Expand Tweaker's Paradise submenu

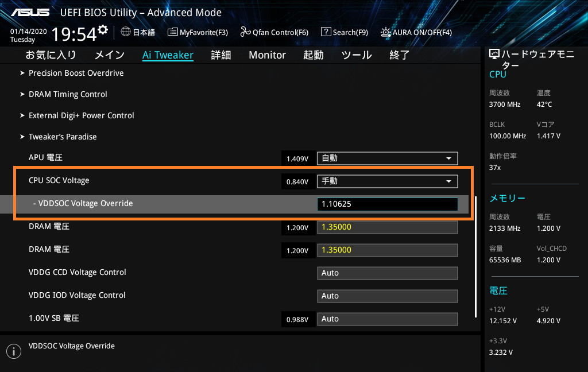point(63,137)
